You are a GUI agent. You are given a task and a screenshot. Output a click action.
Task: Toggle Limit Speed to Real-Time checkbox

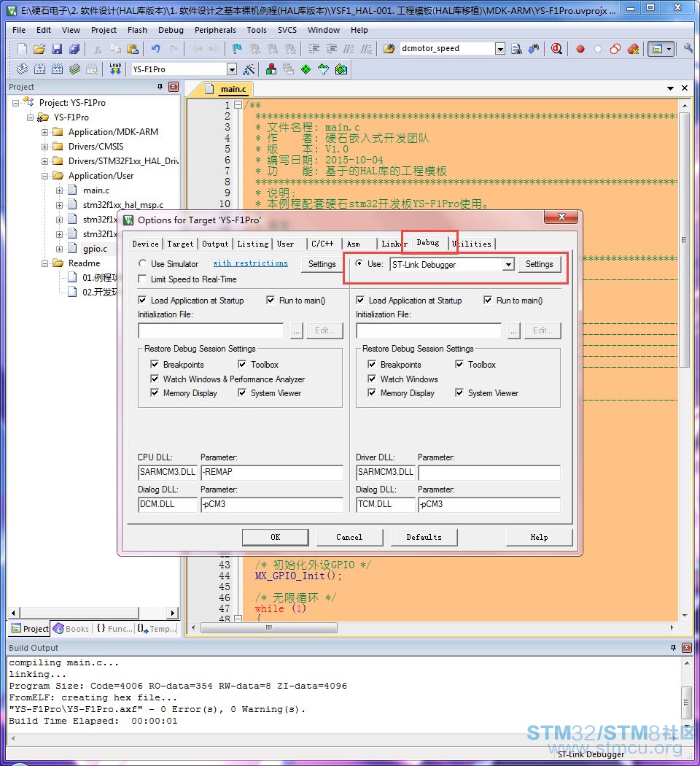click(x=142, y=279)
